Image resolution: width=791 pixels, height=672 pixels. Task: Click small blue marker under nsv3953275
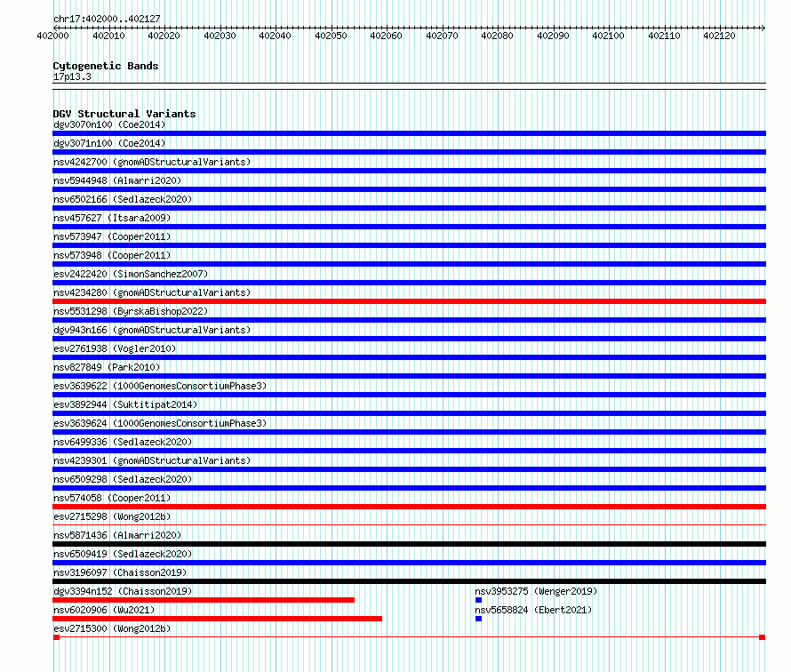click(x=479, y=600)
